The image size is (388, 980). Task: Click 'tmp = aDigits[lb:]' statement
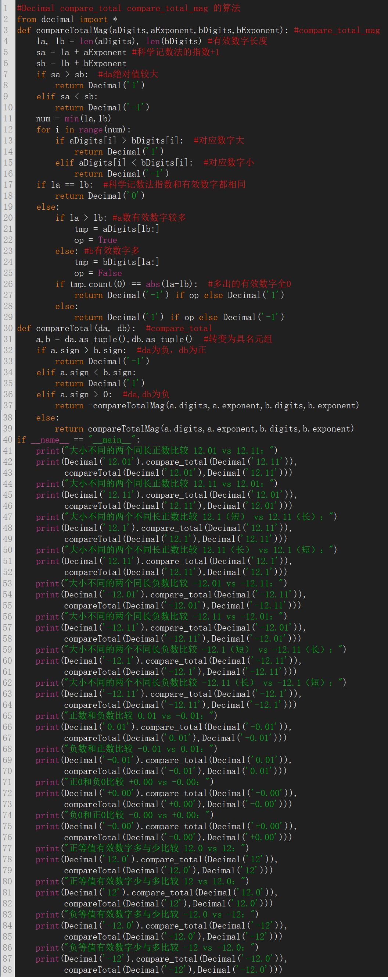coord(117,229)
